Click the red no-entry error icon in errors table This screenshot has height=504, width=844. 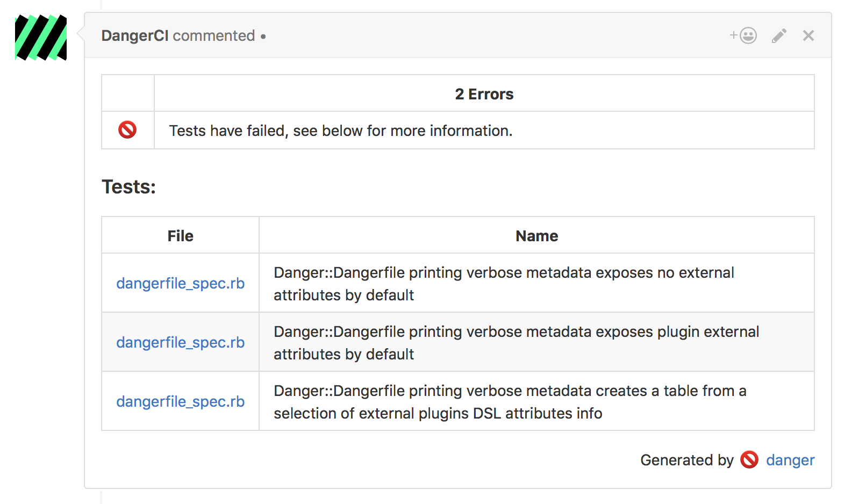pos(127,130)
